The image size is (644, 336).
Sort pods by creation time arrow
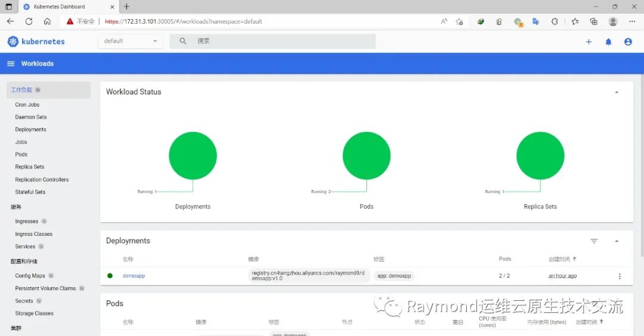(x=601, y=322)
